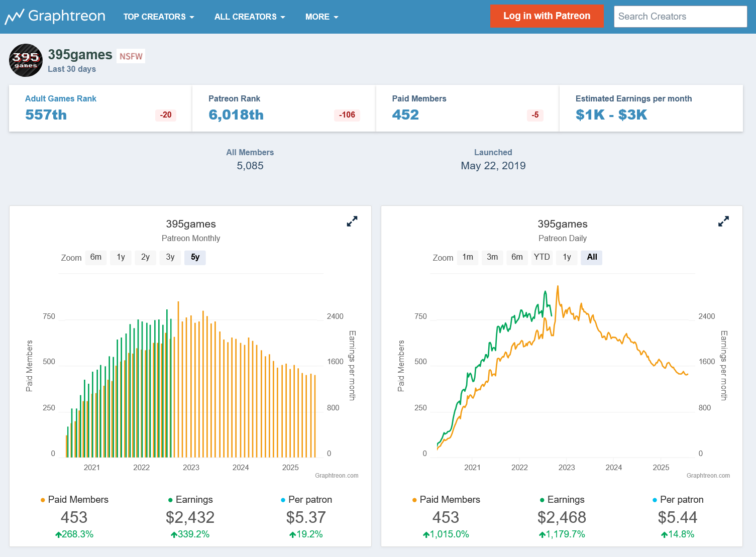
Task: Focus the Search Creators input field
Action: point(680,17)
